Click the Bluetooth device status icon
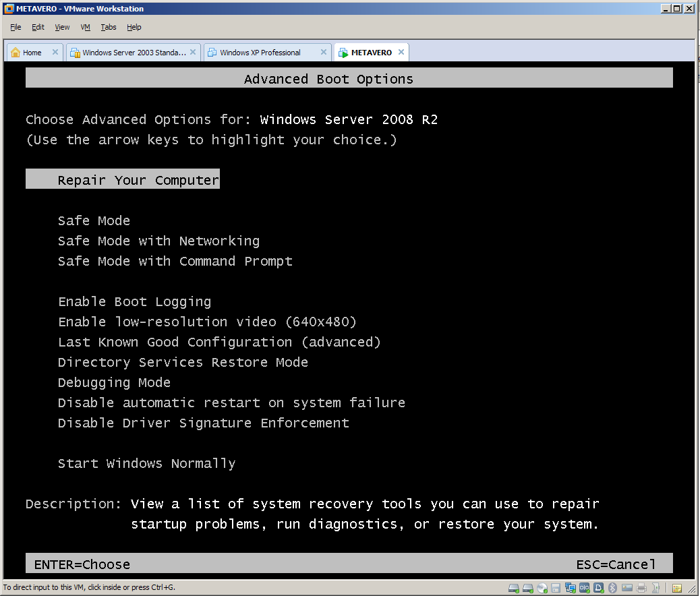This screenshot has height=596, width=700. tap(612, 588)
